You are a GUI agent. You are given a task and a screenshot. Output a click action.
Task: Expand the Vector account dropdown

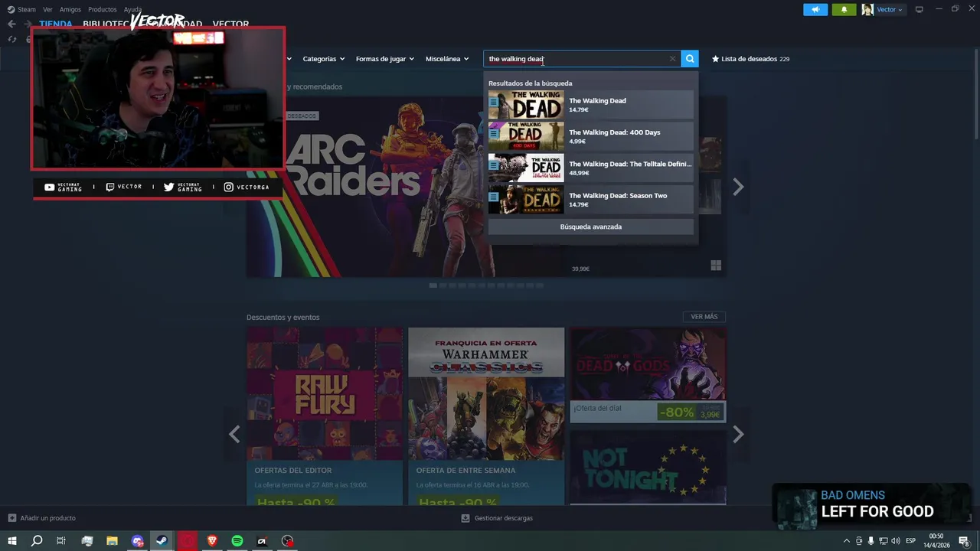tap(883, 9)
